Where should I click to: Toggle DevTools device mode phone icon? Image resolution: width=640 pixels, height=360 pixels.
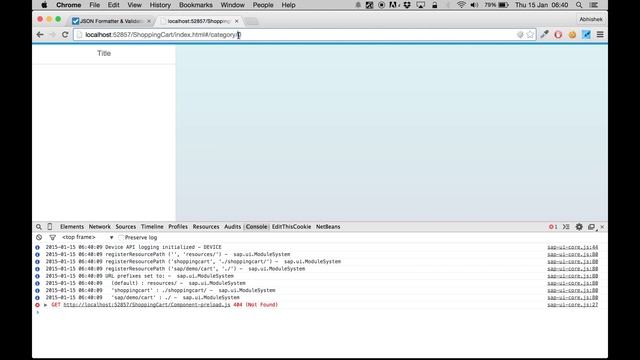click(x=50, y=227)
